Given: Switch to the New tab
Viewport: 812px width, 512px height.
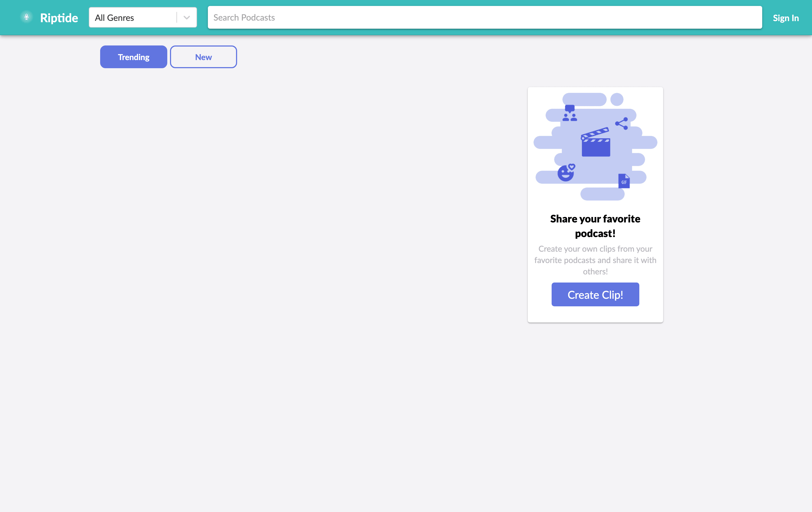Looking at the screenshot, I should point(203,57).
